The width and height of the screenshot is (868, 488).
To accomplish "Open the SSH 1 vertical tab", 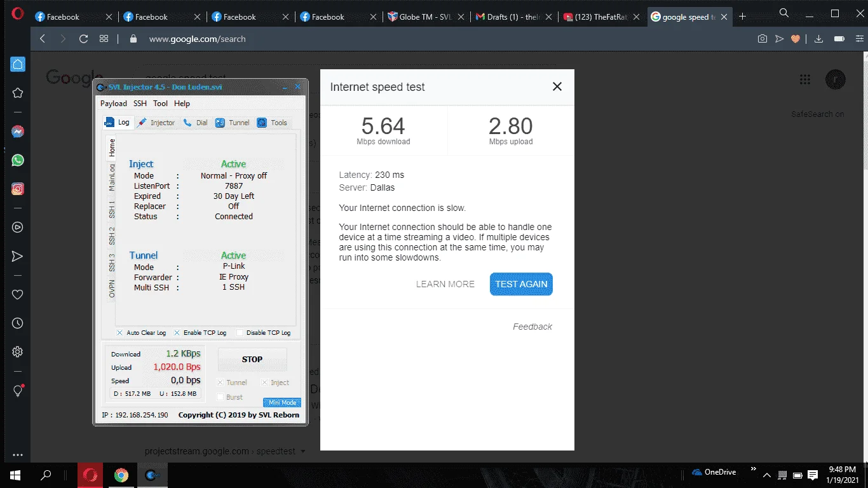I will [x=112, y=210].
